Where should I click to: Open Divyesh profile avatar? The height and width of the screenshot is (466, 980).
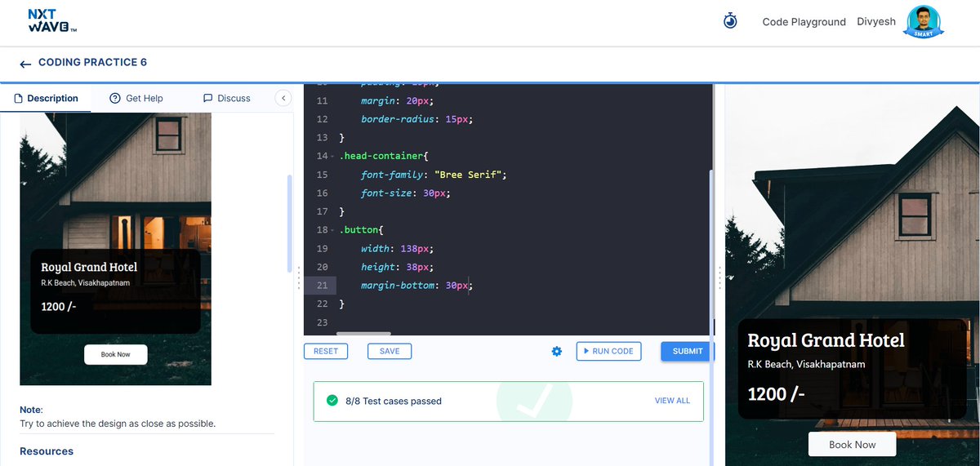(x=924, y=21)
